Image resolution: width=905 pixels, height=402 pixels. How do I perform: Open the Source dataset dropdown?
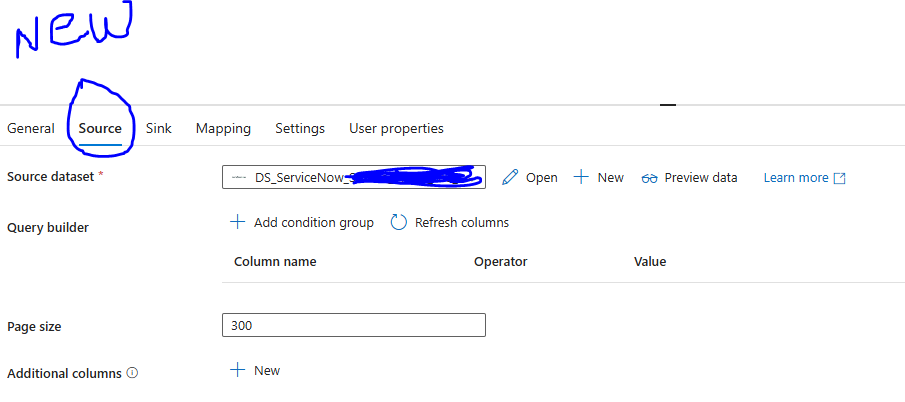tap(354, 178)
